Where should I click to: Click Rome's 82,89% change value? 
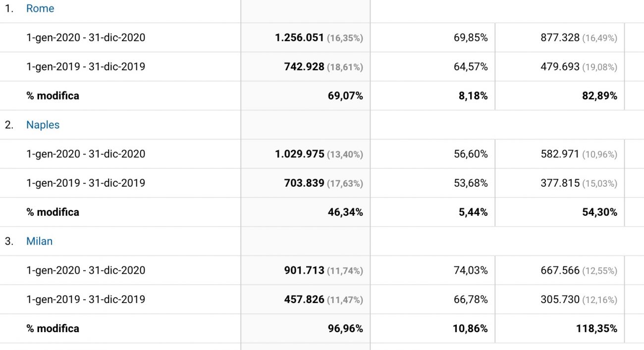[x=599, y=96]
